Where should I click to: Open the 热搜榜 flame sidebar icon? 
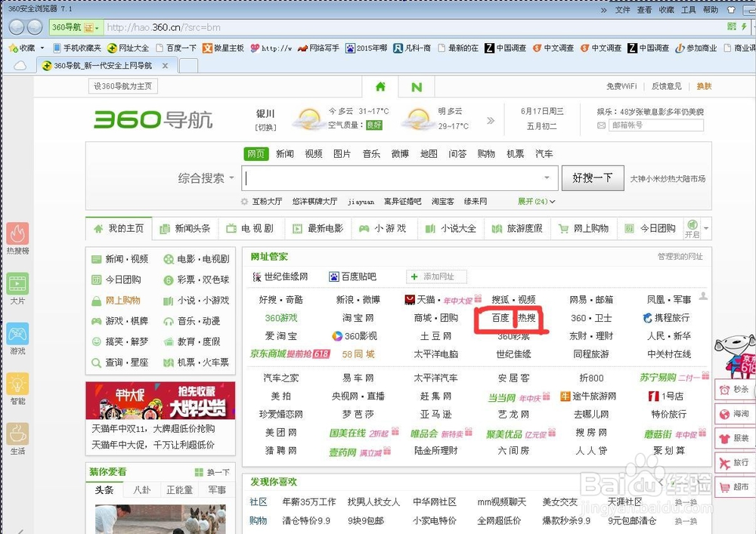pos(17,233)
